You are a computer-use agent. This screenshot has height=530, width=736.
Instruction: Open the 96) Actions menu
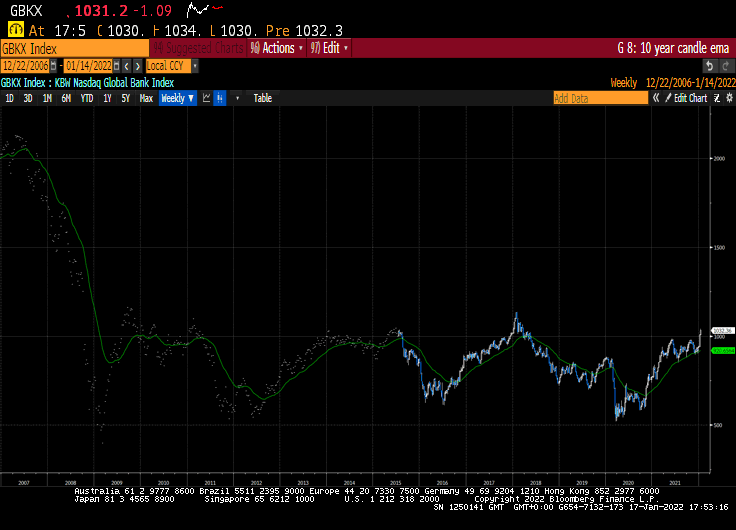276,48
